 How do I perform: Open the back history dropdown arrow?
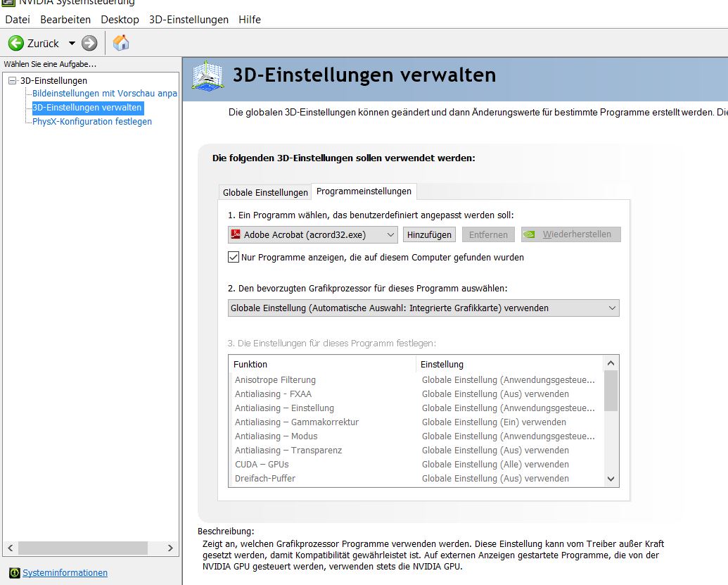tap(72, 43)
